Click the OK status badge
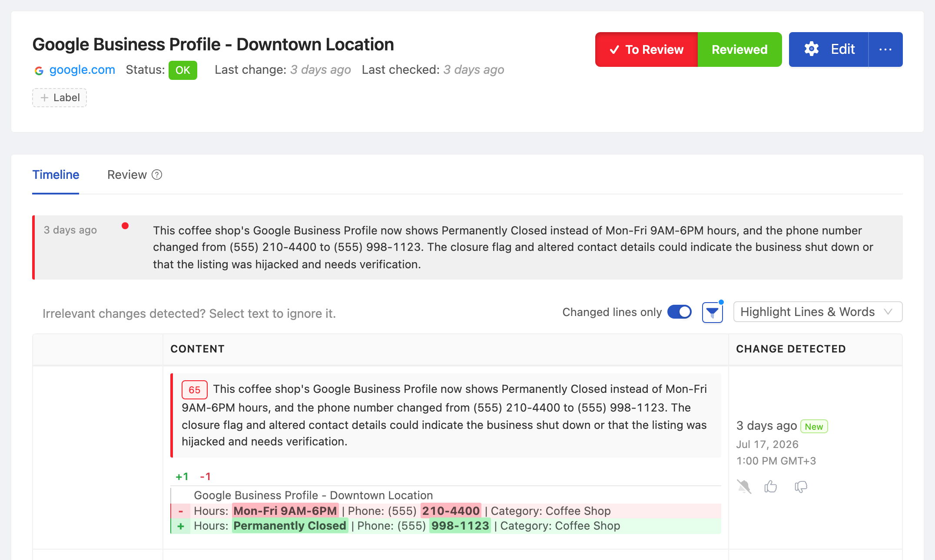 [x=183, y=70]
